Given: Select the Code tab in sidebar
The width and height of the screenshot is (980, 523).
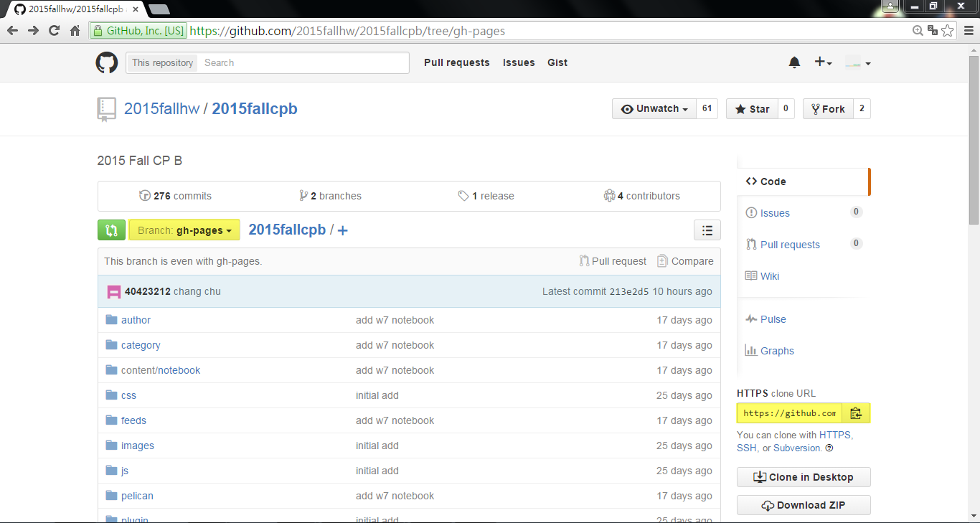Looking at the screenshot, I should pyautogui.click(x=803, y=182).
